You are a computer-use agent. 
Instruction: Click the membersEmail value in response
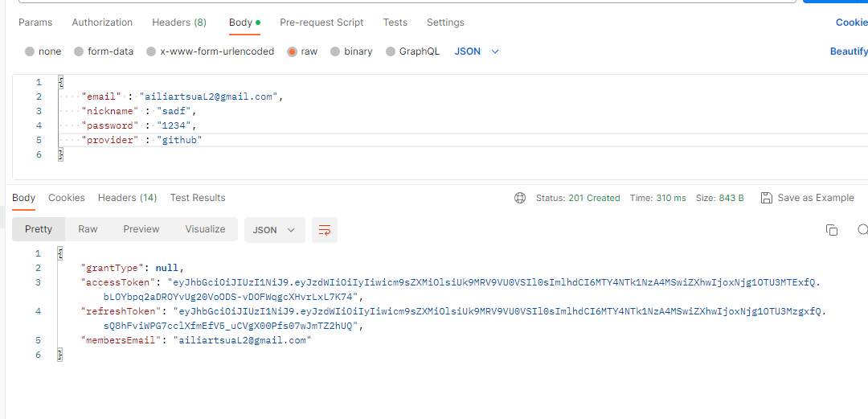pos(243,340)
